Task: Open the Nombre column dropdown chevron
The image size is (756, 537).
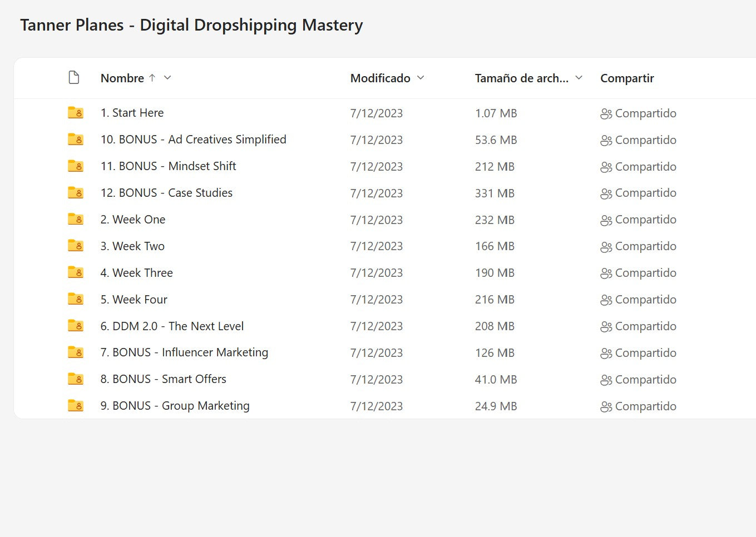Action: [x=167, y=78]
